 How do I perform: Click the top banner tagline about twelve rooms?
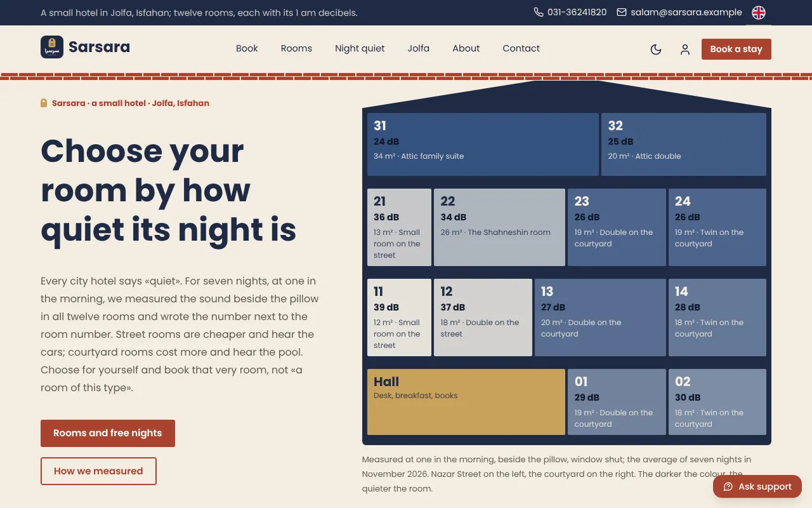(199, 13)
